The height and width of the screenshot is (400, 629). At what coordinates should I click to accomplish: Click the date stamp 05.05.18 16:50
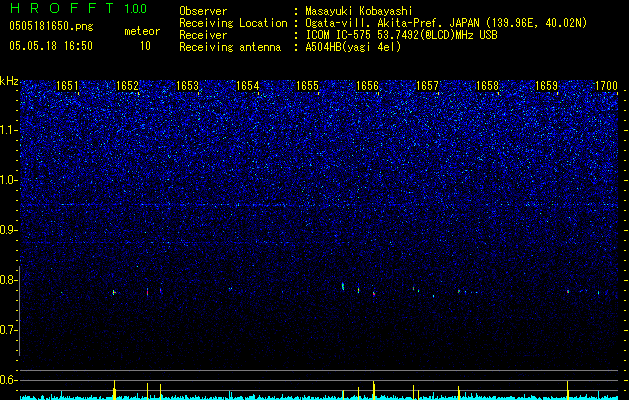click(51, 46)
